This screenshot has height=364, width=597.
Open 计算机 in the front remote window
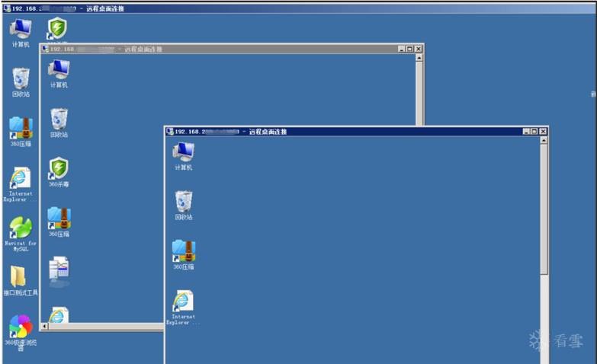coord(183,152)
